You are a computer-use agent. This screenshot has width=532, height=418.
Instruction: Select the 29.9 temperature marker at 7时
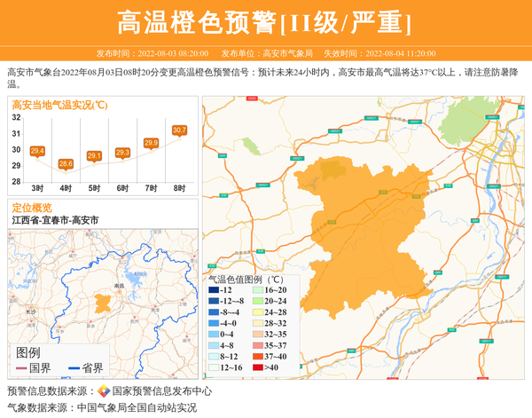[x=151, y=143]
